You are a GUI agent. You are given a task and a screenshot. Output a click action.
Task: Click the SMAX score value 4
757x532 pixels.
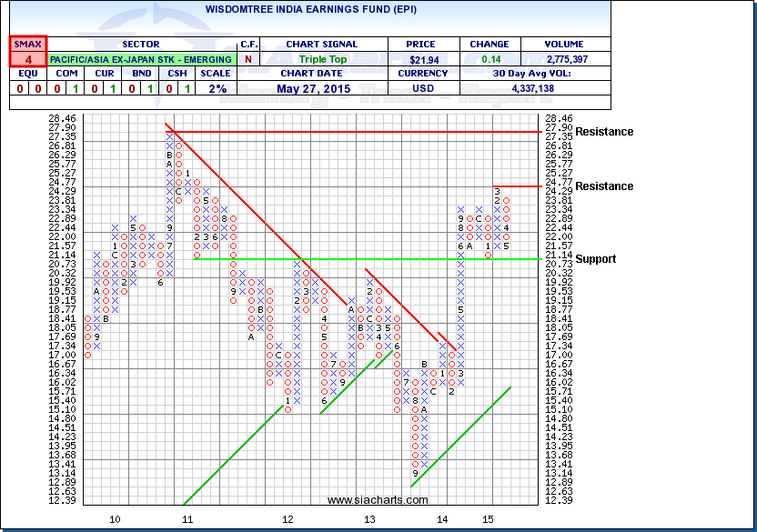tap(29, 59)
